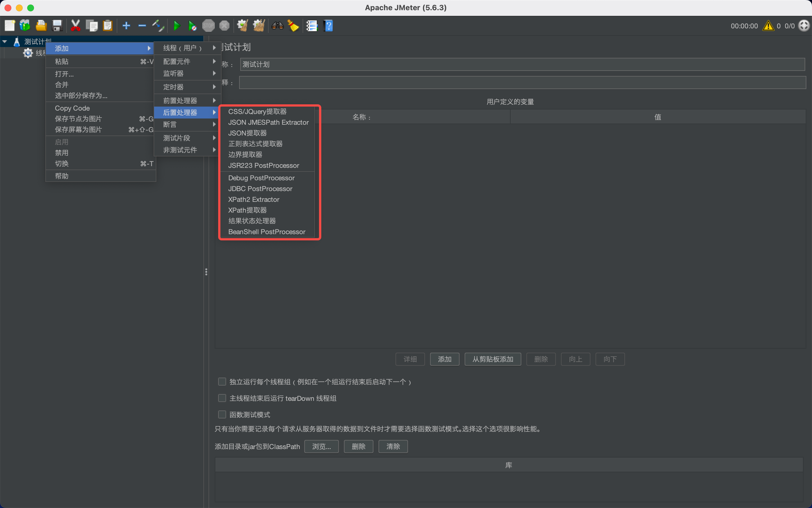
Task: Click the Open file toolbar icon
Action: [41, 26]
